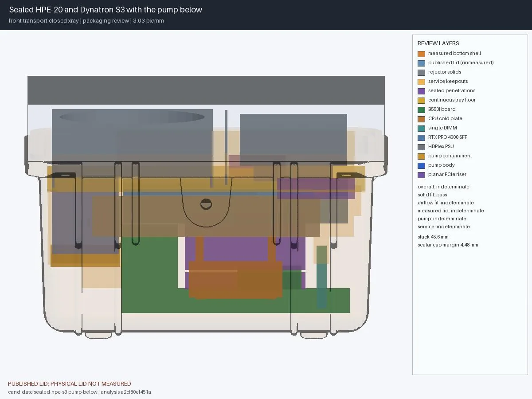Click 'airflow fit: indeterminate' status
This screenshot has height=399, width=532.
point(446,203)
